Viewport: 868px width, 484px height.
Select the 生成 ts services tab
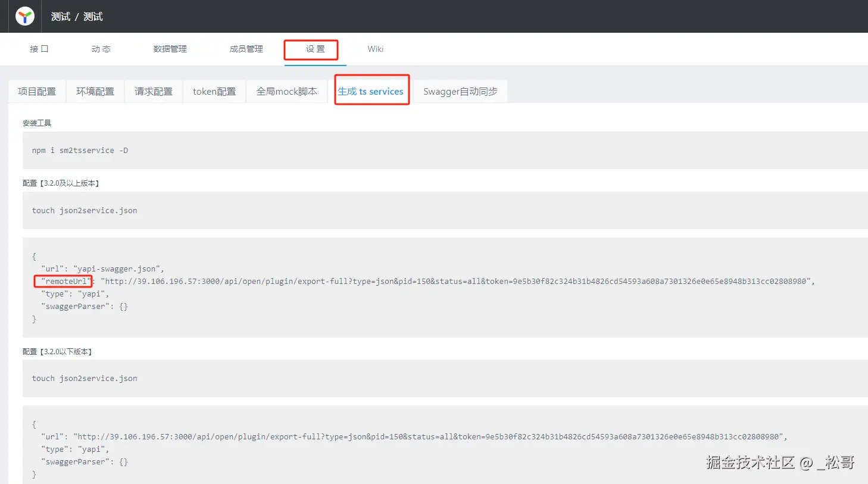(370, 91)
